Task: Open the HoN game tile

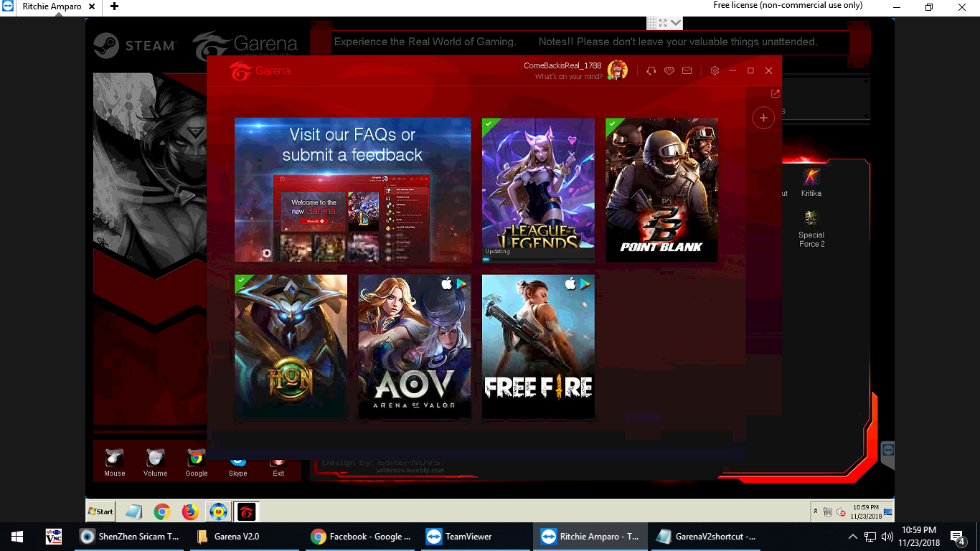Action: pyautogui.click(x=291, y=347)
